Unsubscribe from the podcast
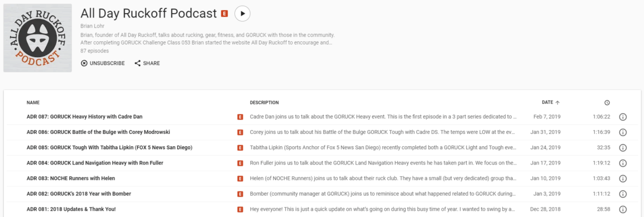 point(103,63)
